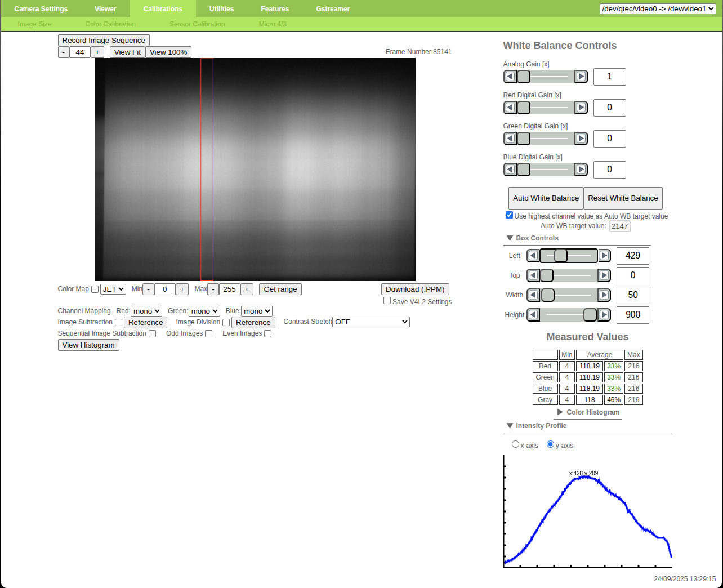Click Analog Gain slider right arrow
723x588 pixels.
(581, 77)
